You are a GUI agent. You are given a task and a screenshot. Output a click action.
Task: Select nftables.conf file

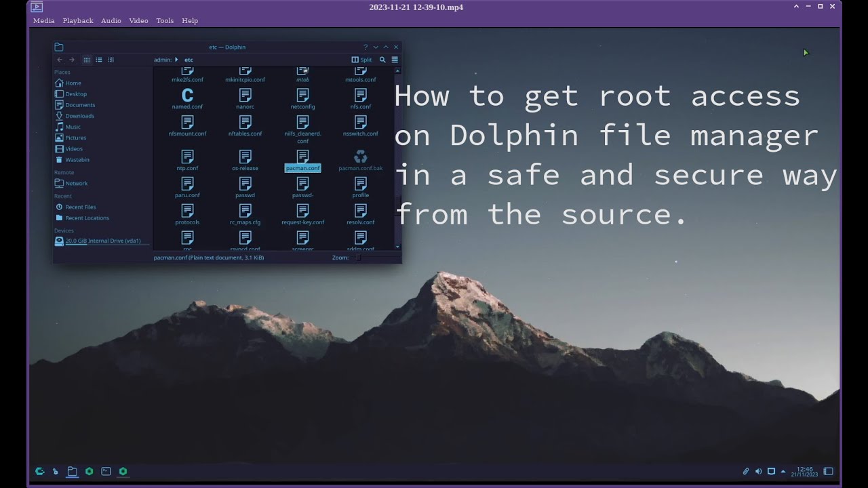[245, 126]
